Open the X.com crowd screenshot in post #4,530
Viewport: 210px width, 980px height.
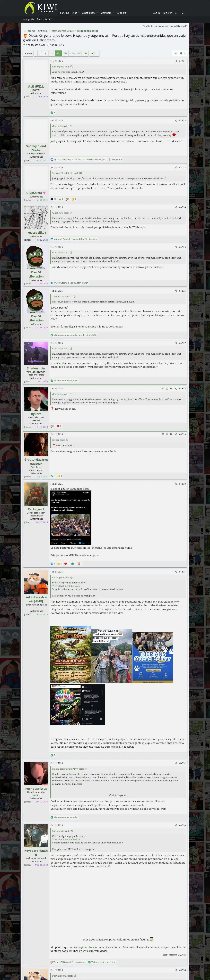(x=71, y=518)
